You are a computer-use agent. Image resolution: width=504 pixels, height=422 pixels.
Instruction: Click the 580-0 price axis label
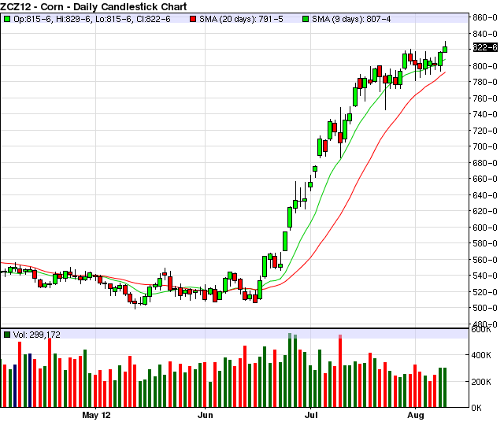[x=485, y=243]
